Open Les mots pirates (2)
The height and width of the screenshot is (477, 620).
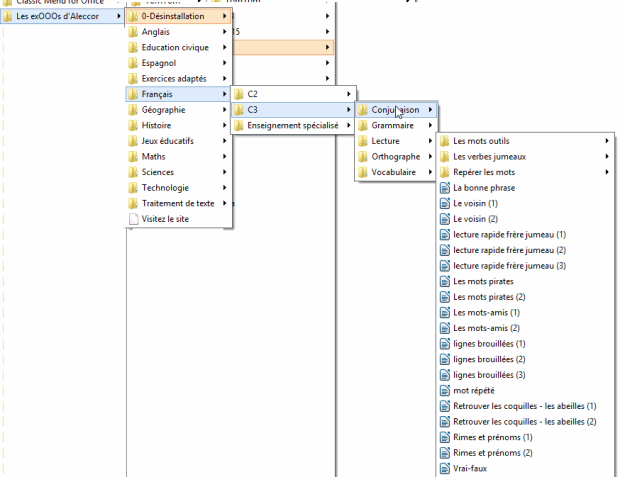coord(525,297)
